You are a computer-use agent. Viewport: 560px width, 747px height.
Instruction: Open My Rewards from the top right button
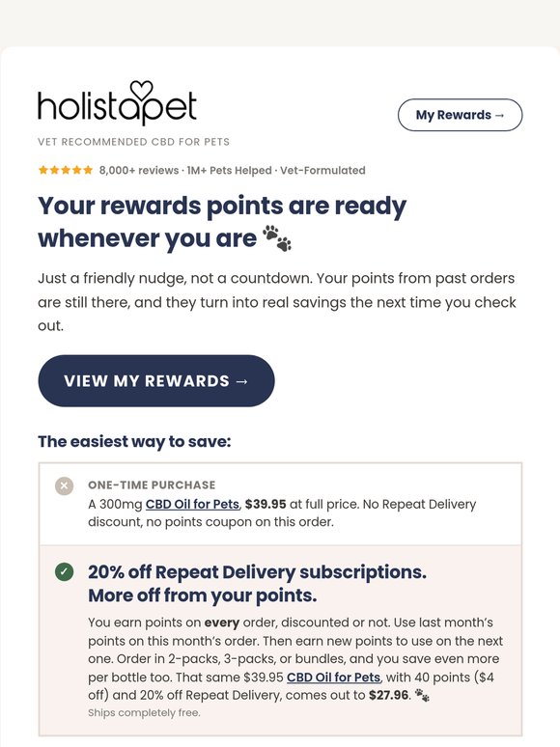coord(460,115)
